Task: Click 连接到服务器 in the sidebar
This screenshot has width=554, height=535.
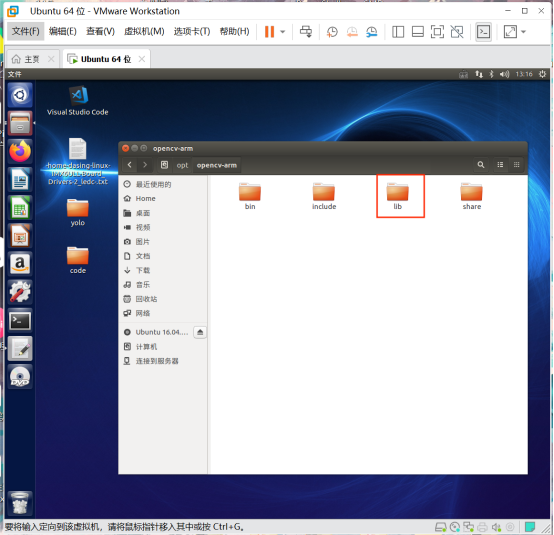Action: 163,361
